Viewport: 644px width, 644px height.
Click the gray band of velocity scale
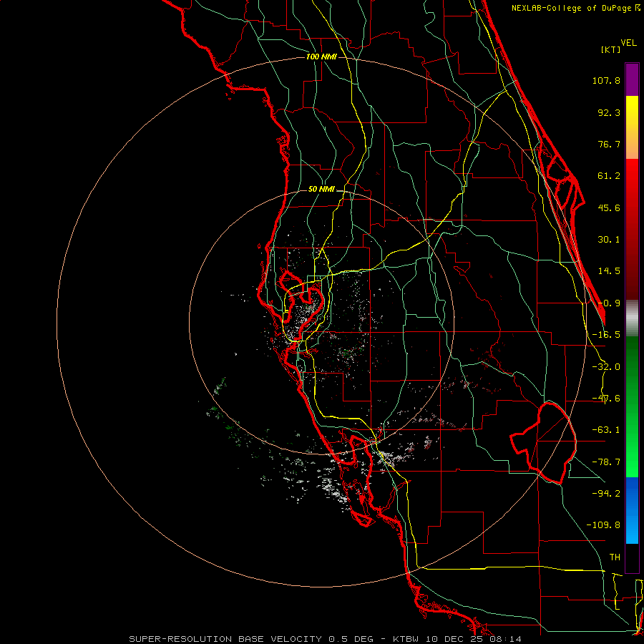[x=632, y=318]
